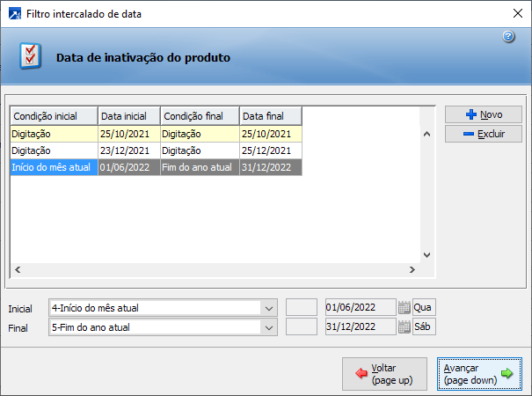532x396 pixels.
Task: Go back with Voltar (page up)
Action: coord(384,374)
